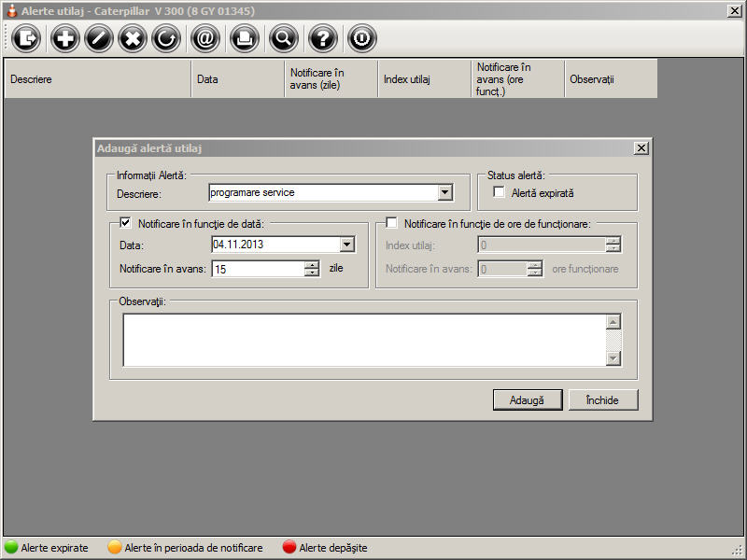Click the pencil edit icon in toolbar
Image resolution: width=747 pixels, height=560 pixels.
(x=99, y=38)
